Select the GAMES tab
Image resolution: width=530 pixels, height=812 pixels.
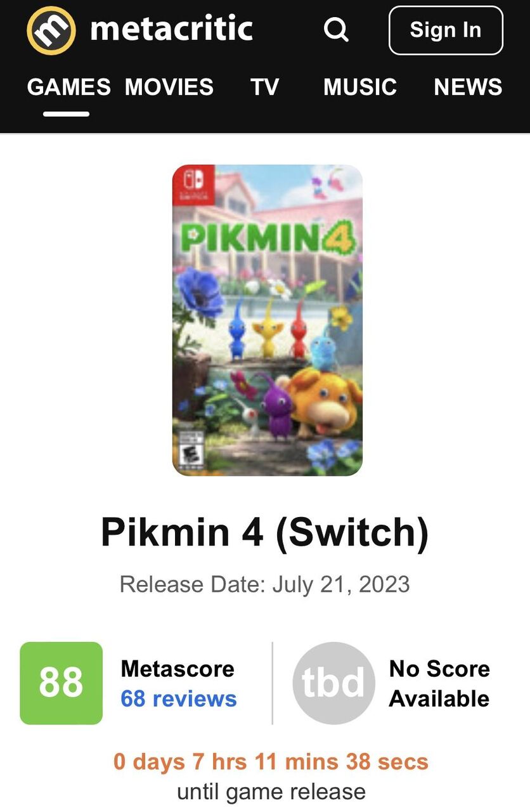click(68, 87)
